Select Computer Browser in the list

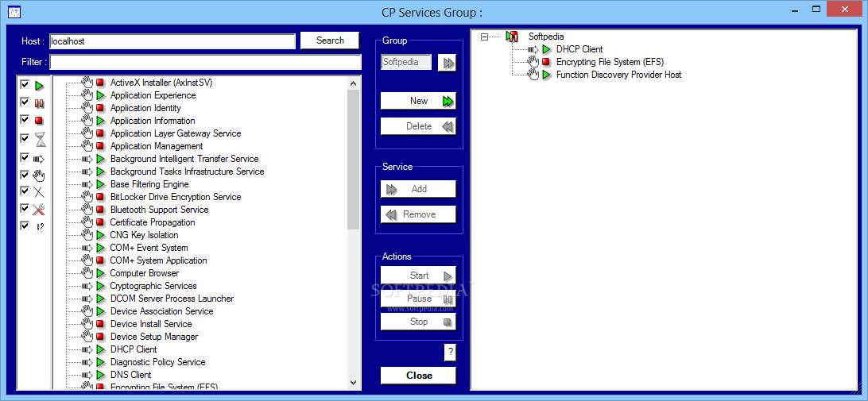pos(145,273)
